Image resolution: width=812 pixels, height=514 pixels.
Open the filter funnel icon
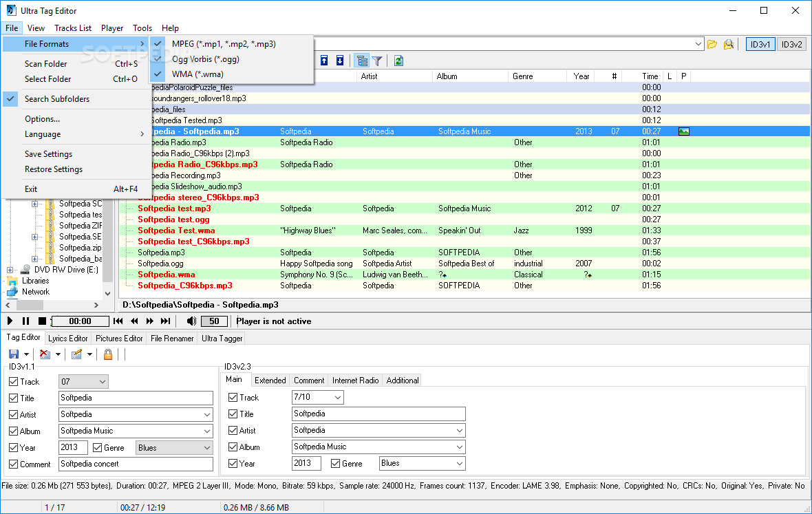[378, 61]
